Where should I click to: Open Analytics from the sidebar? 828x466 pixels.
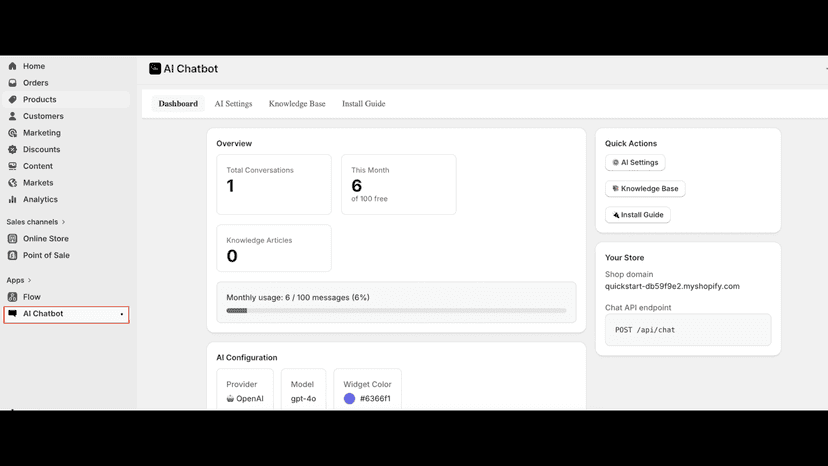click(66, 199)
